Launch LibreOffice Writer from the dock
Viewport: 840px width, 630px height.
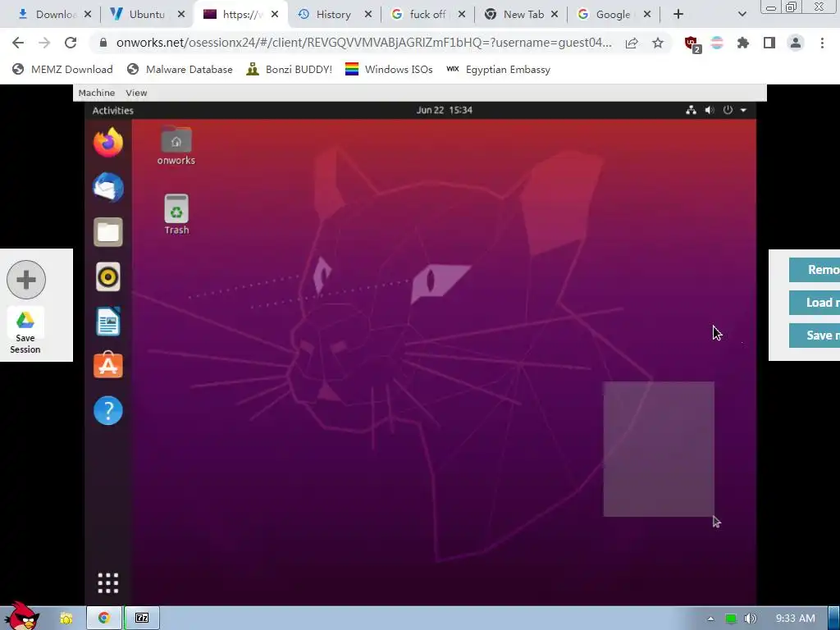click(108, 322)
